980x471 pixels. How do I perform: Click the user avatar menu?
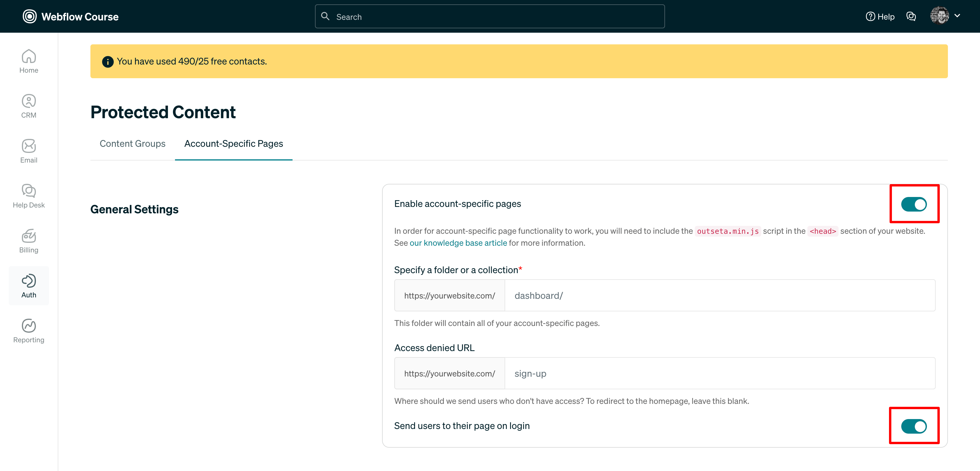pyautogui.click(x=939, y=16)
